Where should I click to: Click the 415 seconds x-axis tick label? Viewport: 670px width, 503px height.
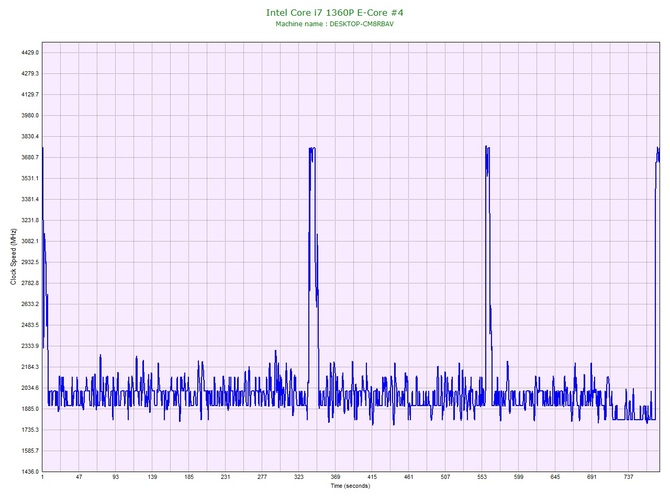tap(372, 477)
